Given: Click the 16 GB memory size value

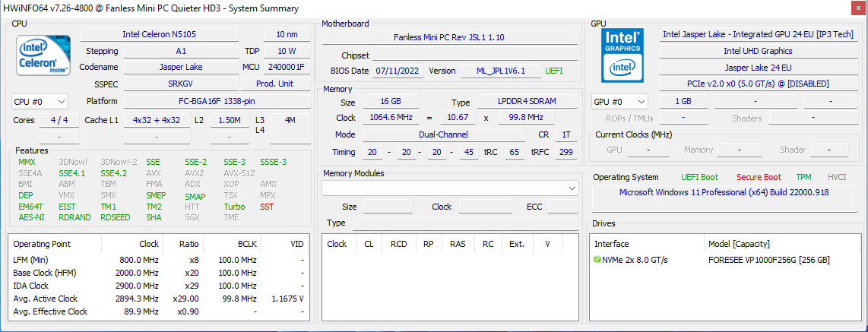Looking at the screenshot, I should pyautogui.click(x=391, y=102).
